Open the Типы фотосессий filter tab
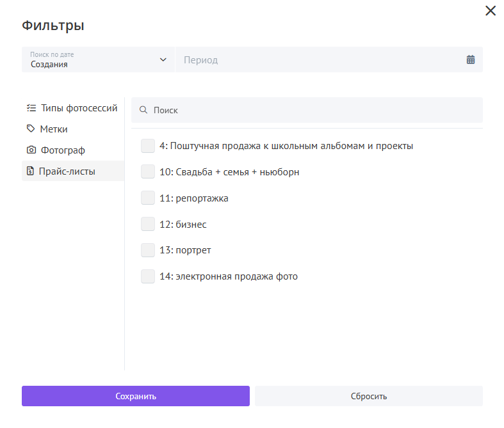The image size is (504, 428). (x=73, y=108)
